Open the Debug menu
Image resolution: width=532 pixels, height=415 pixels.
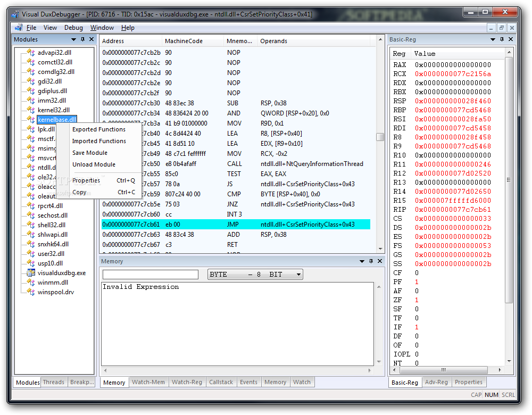point(73,28)
